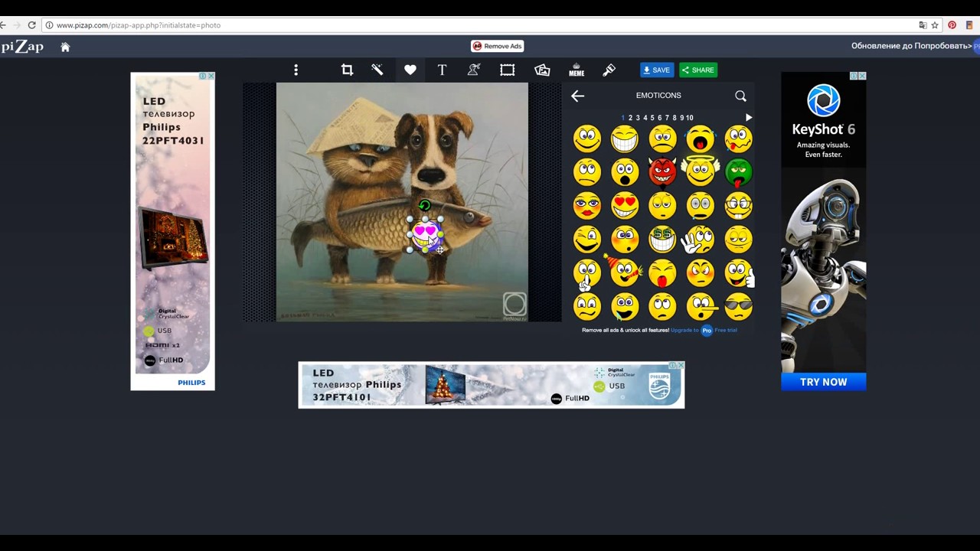Image resolution: width=980 pixels, height=551 pixels.
Task: Share the image with the SHARE button
Action: click(698, 70)
